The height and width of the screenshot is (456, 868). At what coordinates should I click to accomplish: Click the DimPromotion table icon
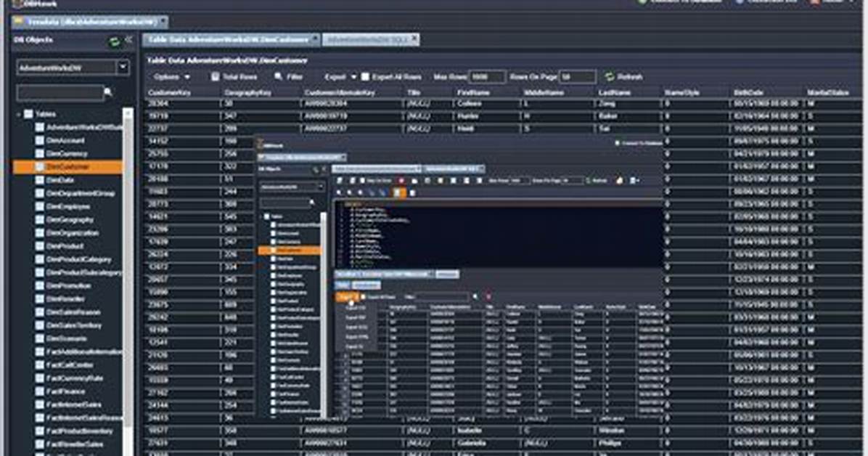pos(40,286)
